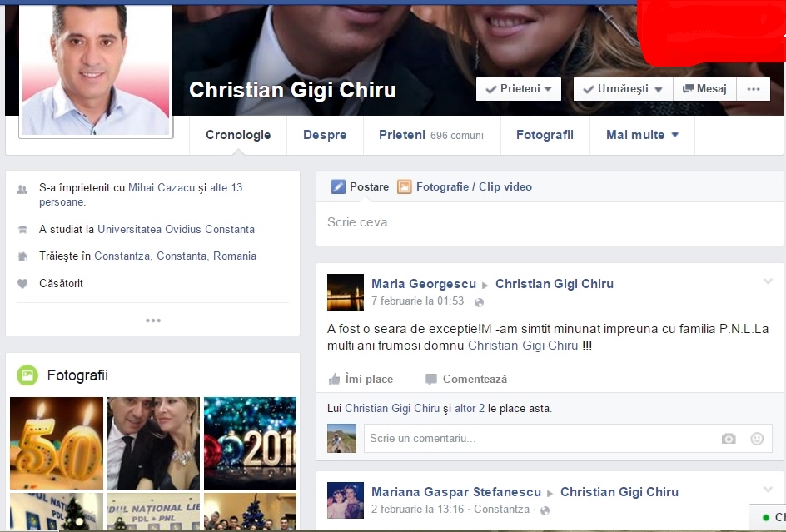Click the globe privacy icon on Maria's post
This screenshot has height=532, width=786.
[x=480, y=302]
